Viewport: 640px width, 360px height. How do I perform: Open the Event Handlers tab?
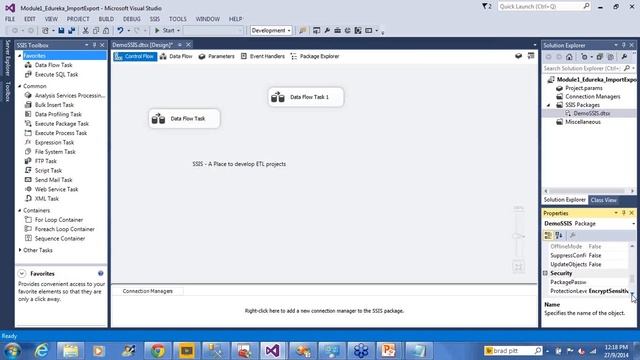[262, 56]
